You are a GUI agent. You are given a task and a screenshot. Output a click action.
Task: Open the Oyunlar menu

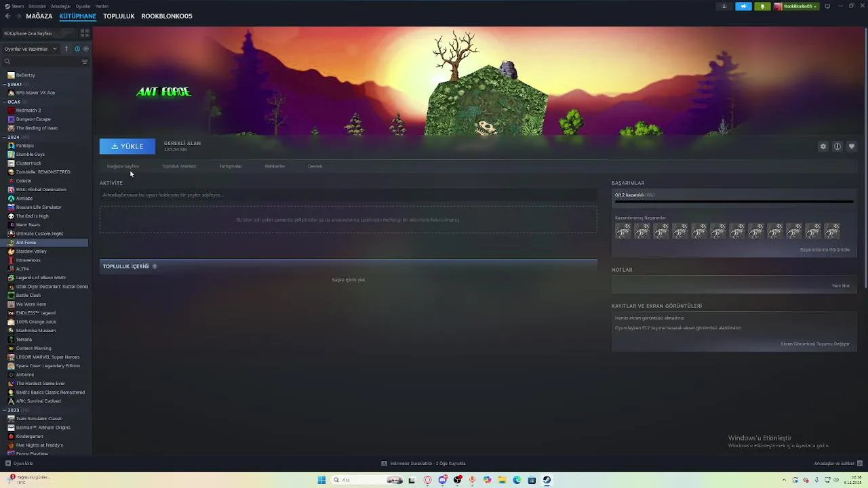[x=83, y=6]
